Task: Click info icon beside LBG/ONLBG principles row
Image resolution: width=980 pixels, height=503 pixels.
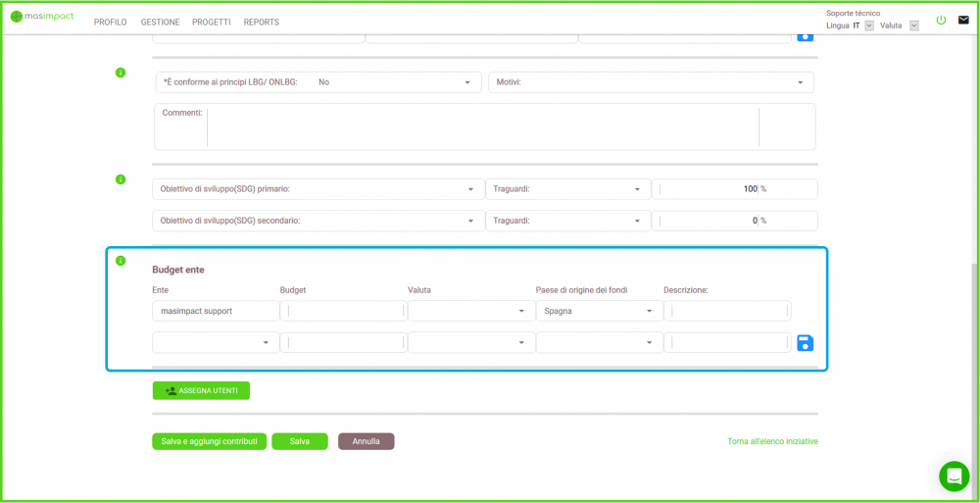Action: click(121, 73)
